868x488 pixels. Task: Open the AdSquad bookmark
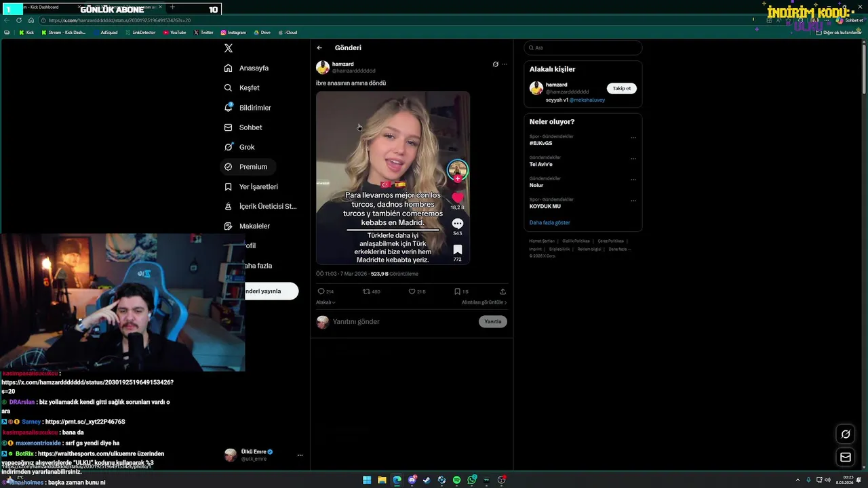[106, 33]
